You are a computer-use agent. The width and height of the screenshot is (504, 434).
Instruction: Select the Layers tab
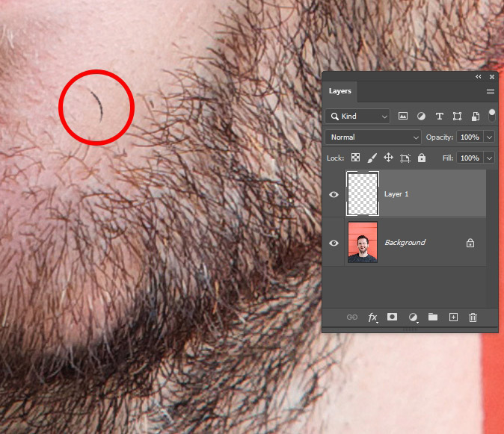click(x=339, y=91)
